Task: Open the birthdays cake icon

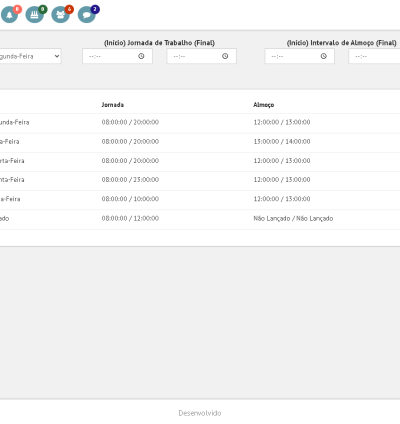Action: [x=35, y=15]
